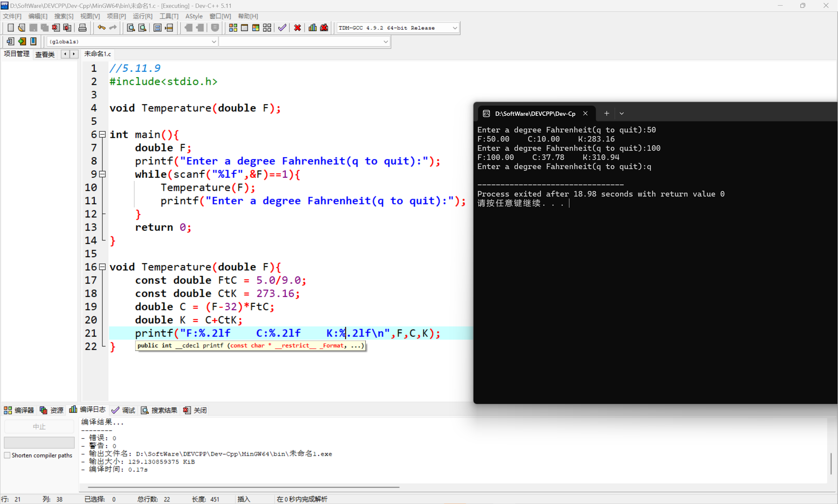Select the 查看类 side panel tab
This screenshot has height=504, width=838.
(x=45, y=54)
